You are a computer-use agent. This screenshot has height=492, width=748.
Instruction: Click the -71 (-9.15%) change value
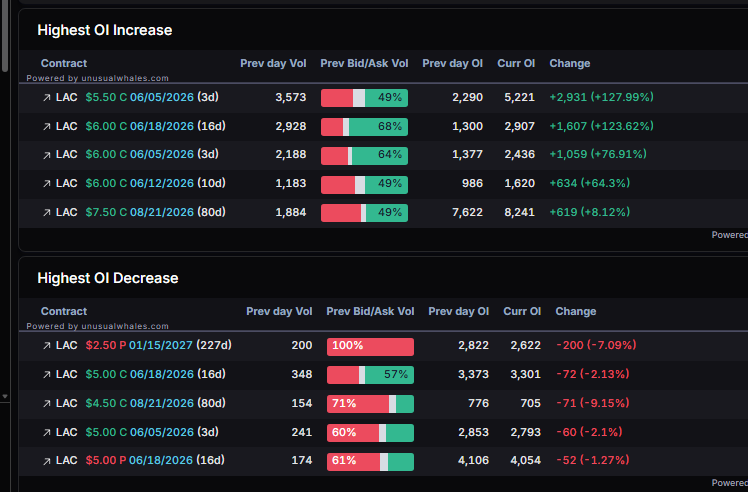pyautogui.click(x=592, y=403)
